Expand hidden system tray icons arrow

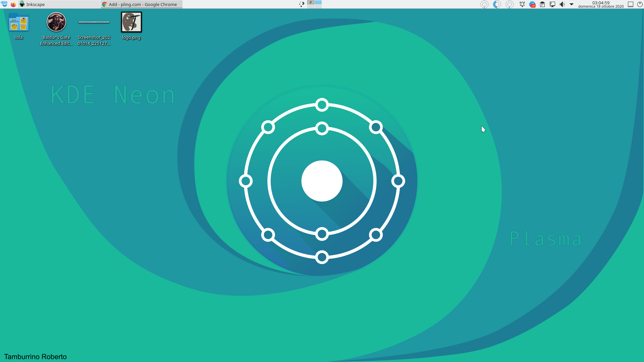point(572,4)
